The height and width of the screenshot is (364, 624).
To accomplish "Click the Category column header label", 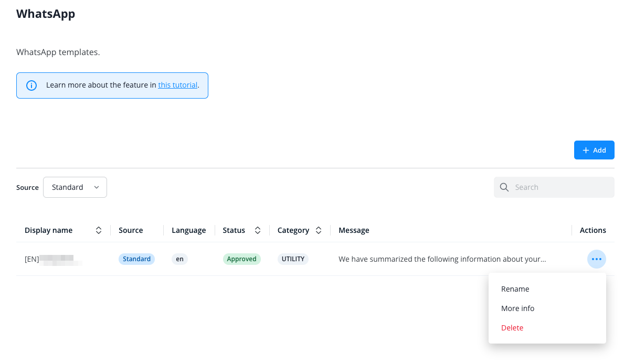I will pos(293,230).
